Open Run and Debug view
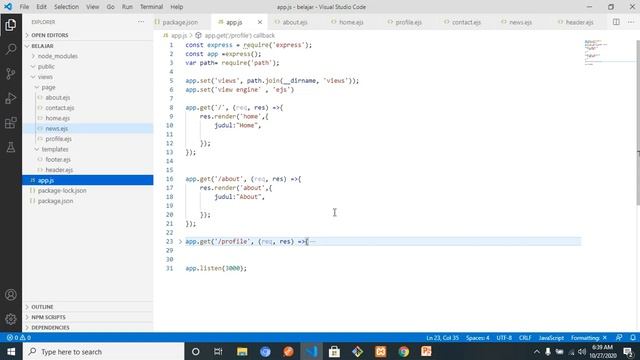The height and width of the screenshot is (360, 640). coord(11,98)
